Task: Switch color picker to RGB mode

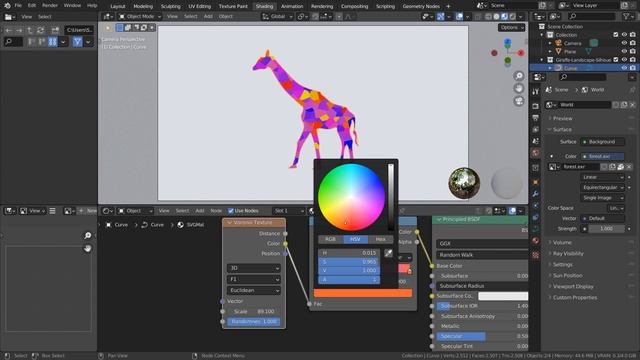Action: (x=330, y=239)
